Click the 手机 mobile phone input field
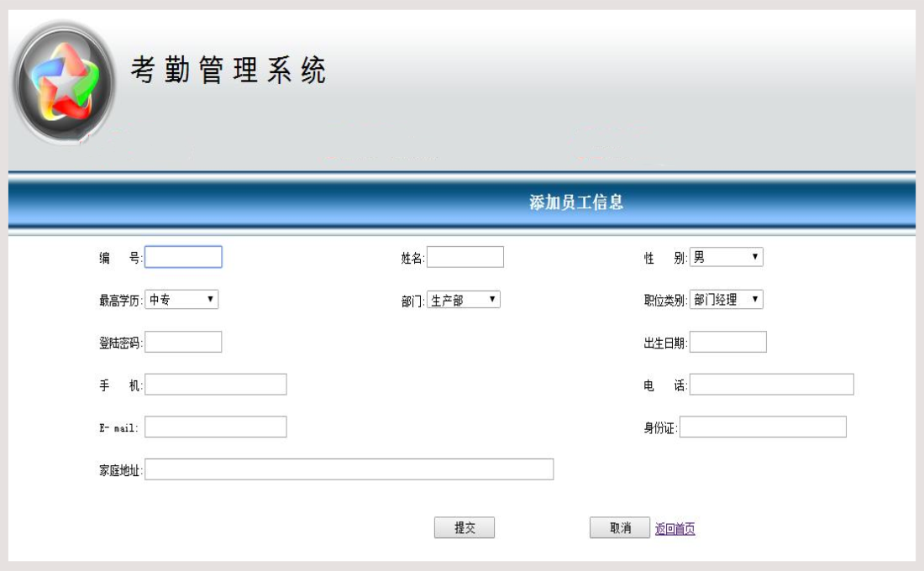This screenshot has height=571, width=924. 216,385
